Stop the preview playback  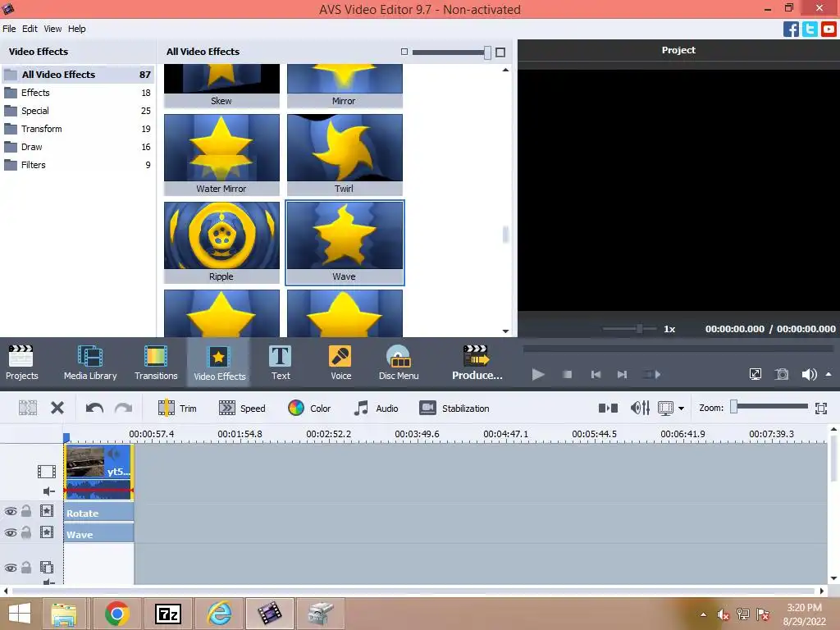click(x=568, y=374)
